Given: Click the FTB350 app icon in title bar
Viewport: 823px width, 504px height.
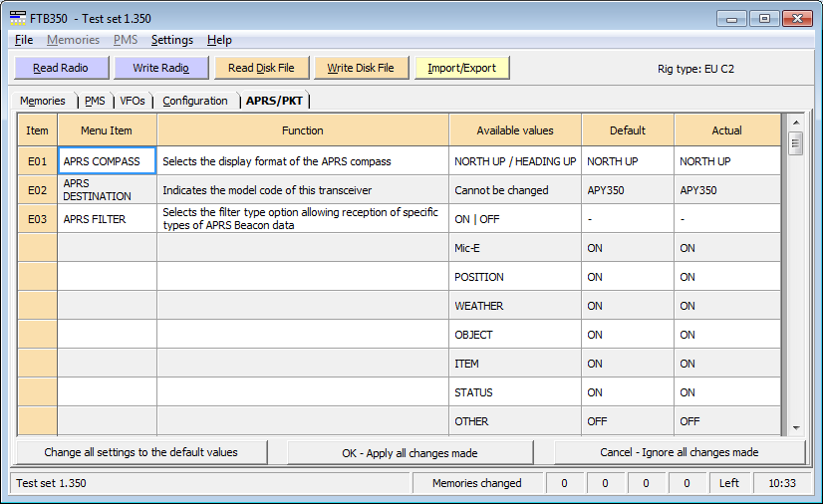Looking at the screenshot, I should (18, 18).
